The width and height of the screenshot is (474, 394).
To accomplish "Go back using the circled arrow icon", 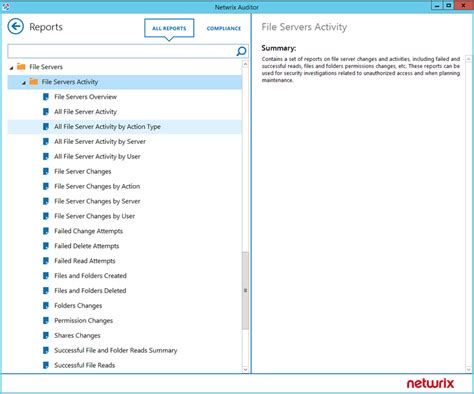I will [x=16, y=27].
